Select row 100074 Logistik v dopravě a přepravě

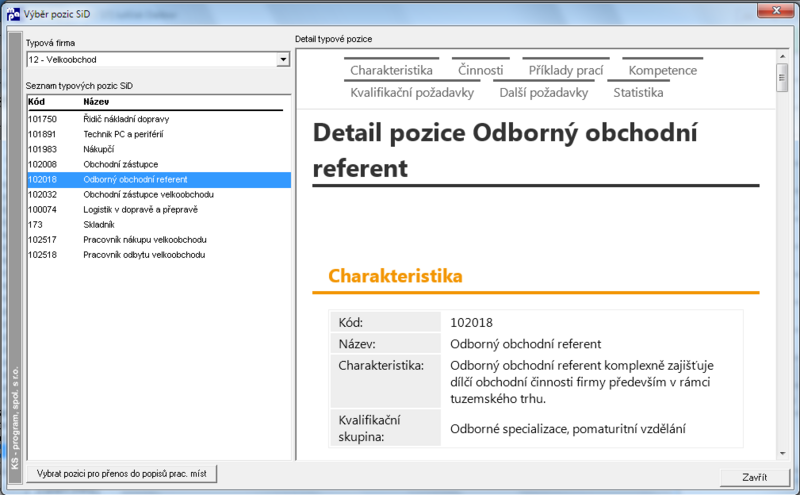159,210
